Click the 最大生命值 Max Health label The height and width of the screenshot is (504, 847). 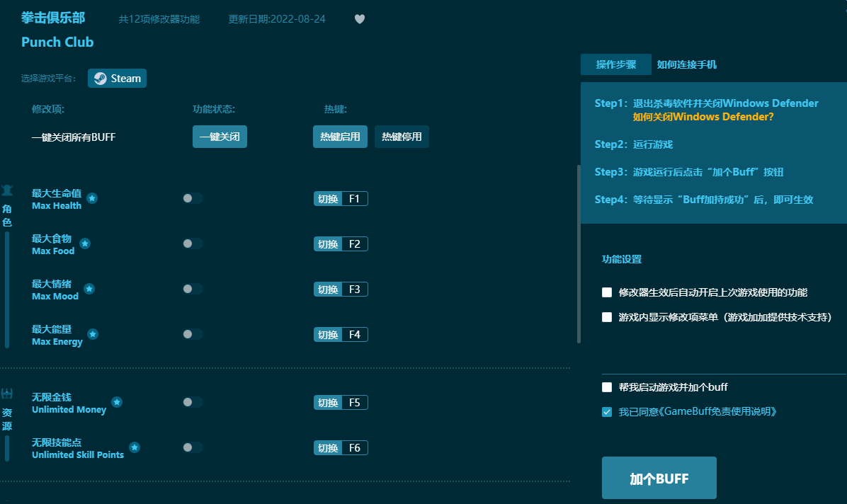(57, 200)
